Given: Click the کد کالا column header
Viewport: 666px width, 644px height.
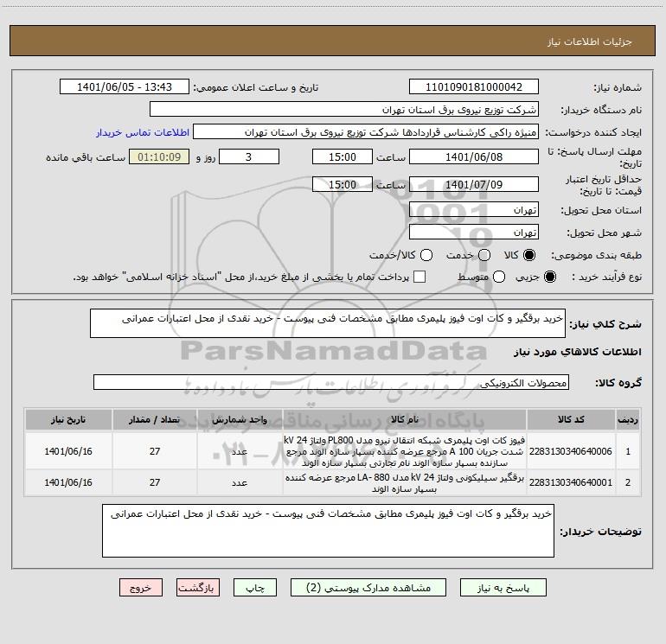Looking at the screenshot, I should coord(571,419).
